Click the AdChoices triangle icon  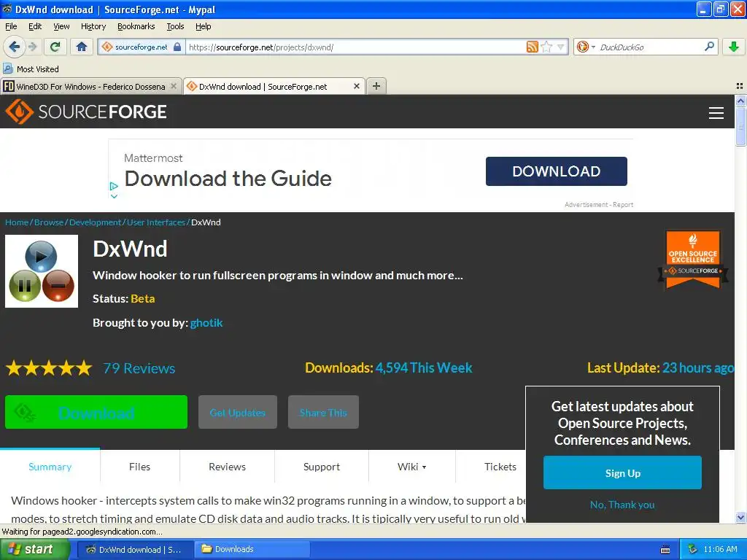(113, 186)
